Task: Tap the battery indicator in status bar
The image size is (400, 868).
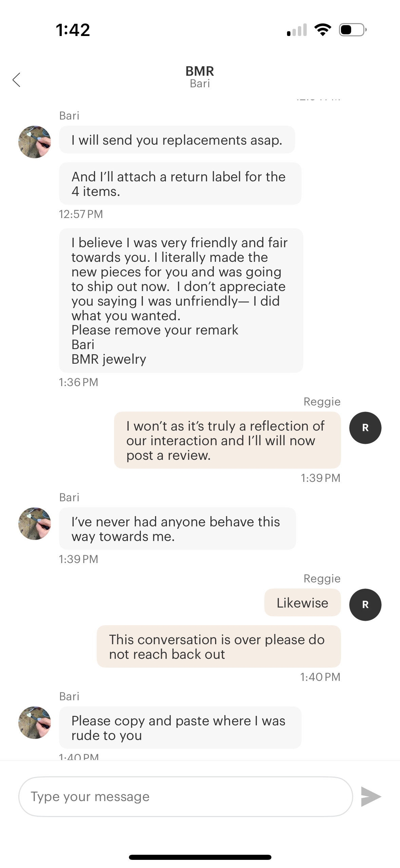Action: [x=353, y=30]
